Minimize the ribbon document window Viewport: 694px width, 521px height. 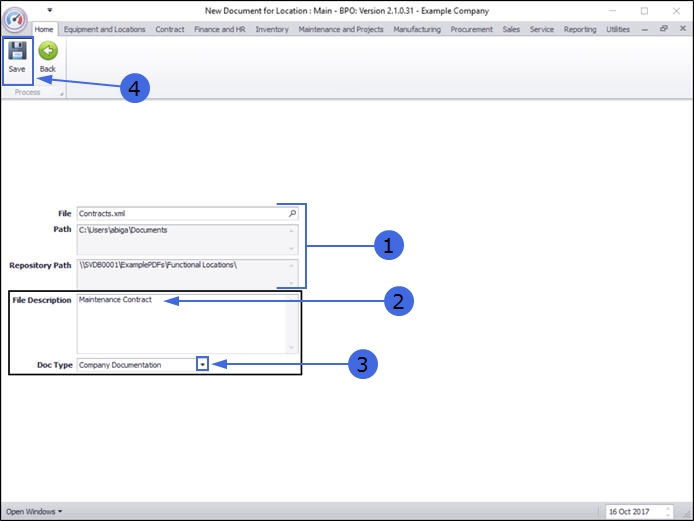click(644, 29)
